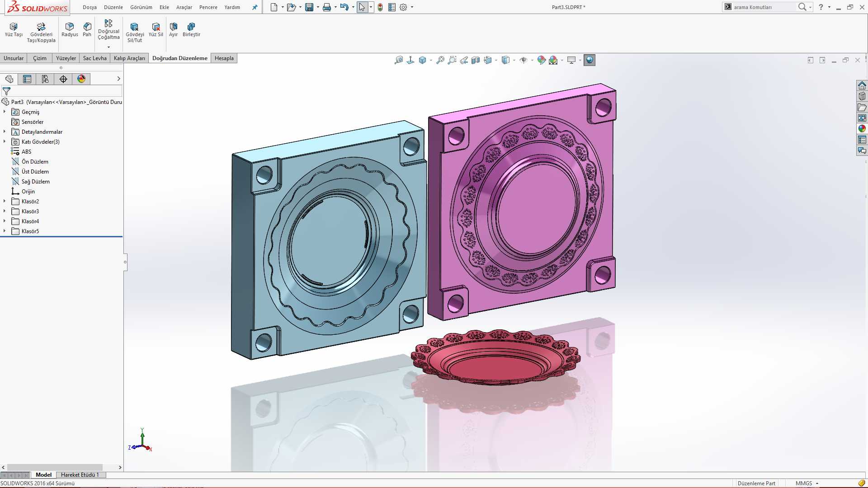Select the ABS material item
Screen dimensions: 868x488
[x=26, y=151]
